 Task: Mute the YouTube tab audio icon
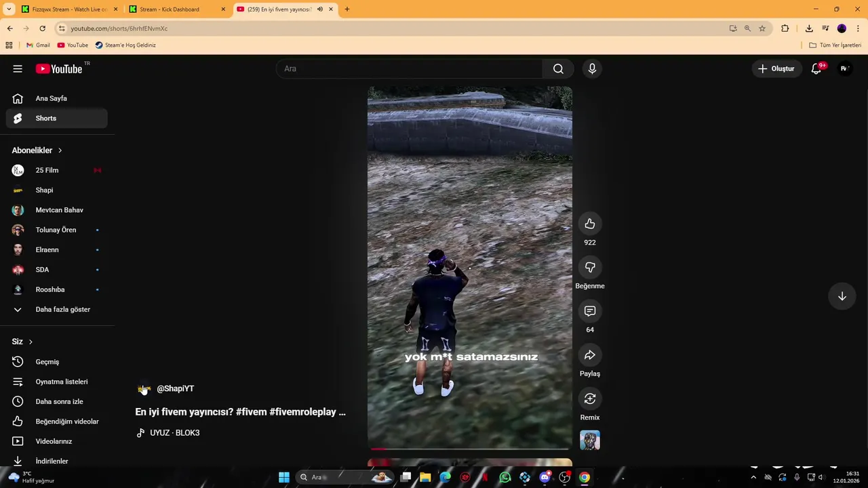[x=320, y=9]
